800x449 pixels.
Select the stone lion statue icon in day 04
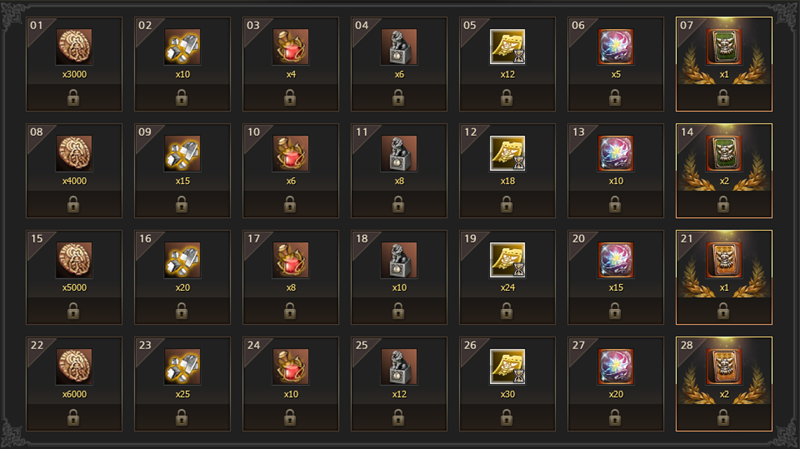pyautogui.click(x=399, y=46)
